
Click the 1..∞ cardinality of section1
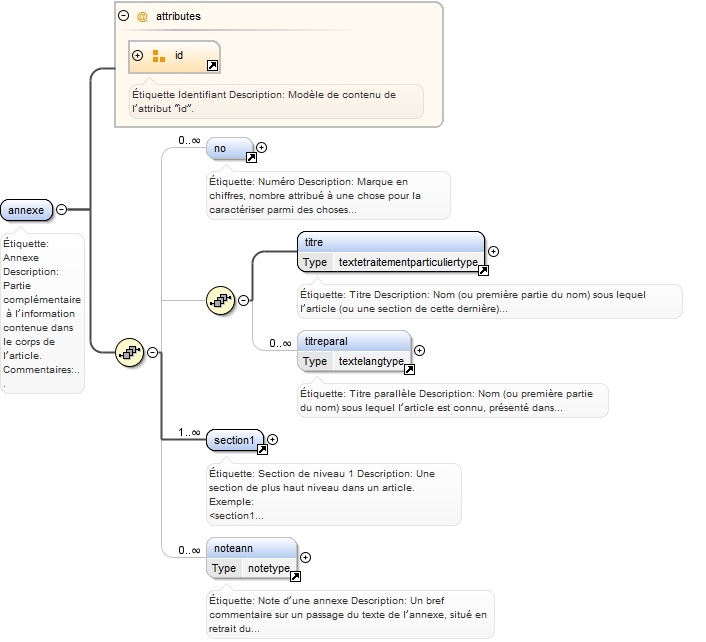[189, 433]
